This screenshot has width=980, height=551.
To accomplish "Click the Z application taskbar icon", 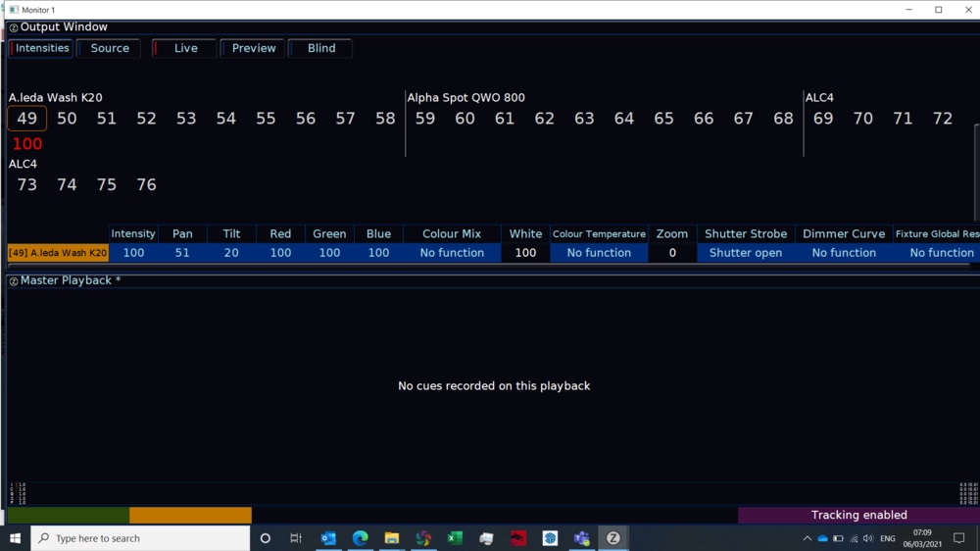I will pos(613,538).
